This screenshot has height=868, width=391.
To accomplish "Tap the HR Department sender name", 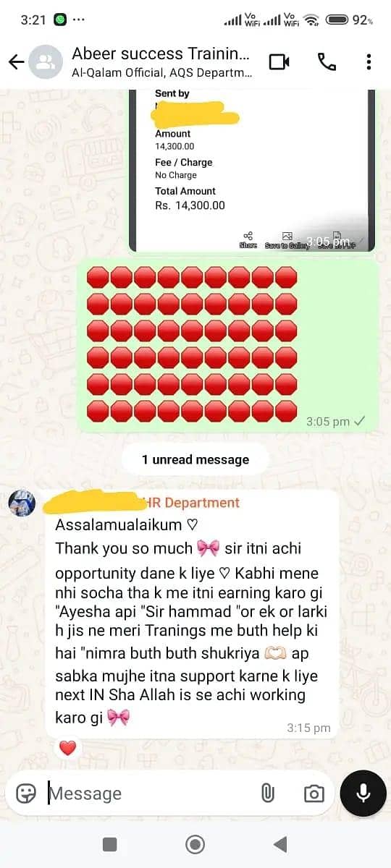I will (x=192, y=503).
